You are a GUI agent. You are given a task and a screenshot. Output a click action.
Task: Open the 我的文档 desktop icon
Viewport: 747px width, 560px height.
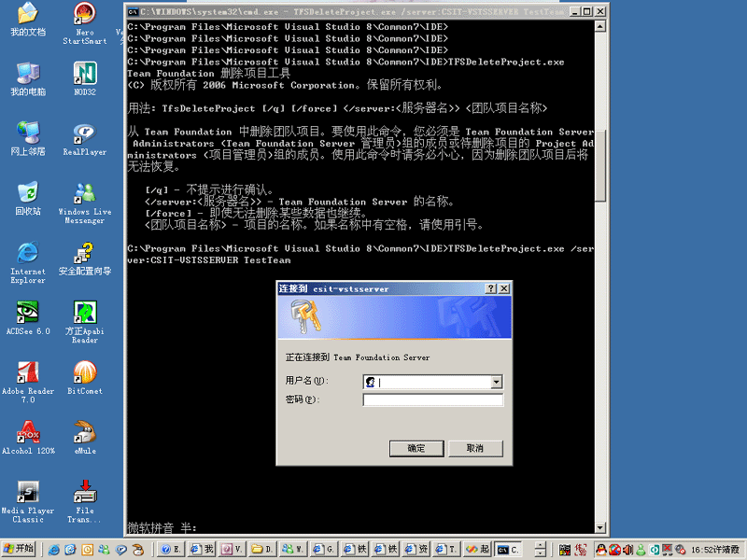(x=28, y=19)
